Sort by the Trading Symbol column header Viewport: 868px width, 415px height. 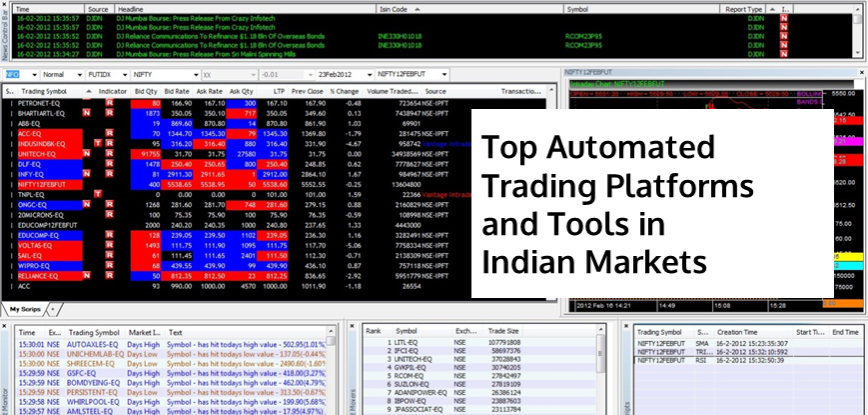45,90
